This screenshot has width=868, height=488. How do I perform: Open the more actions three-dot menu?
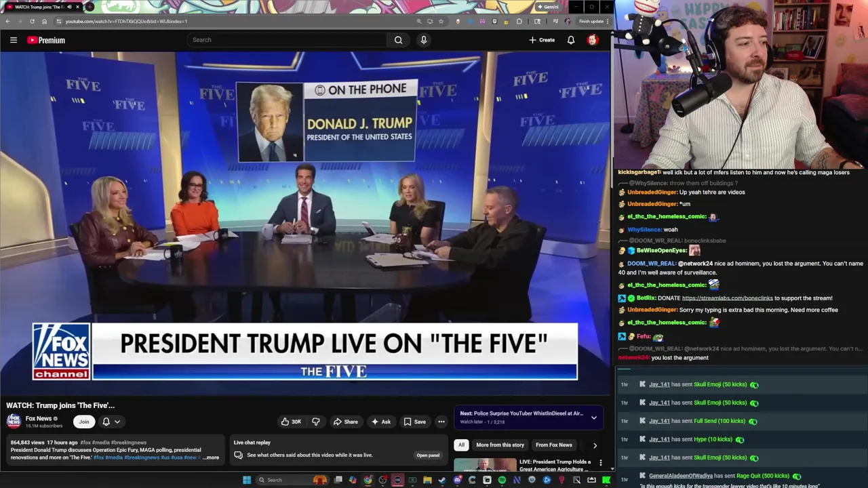click(x=441, y=422)
